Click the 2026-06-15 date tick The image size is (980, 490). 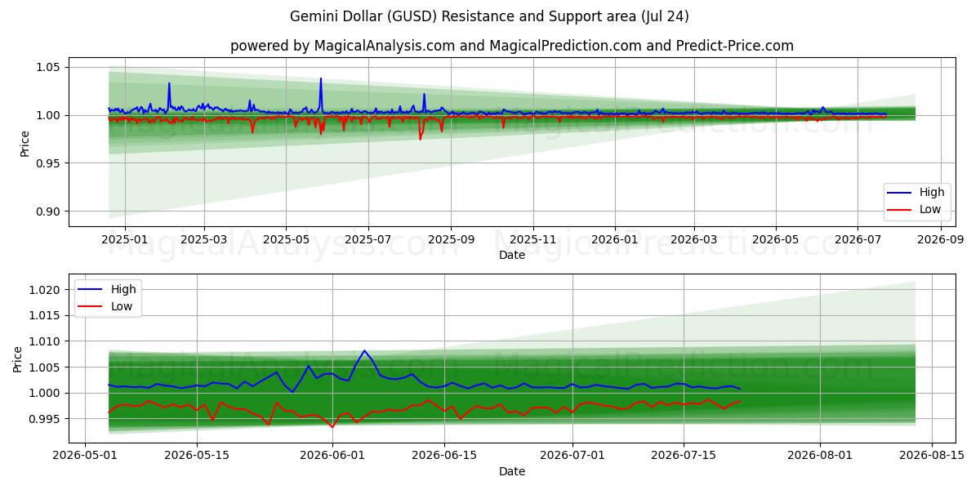444,456
